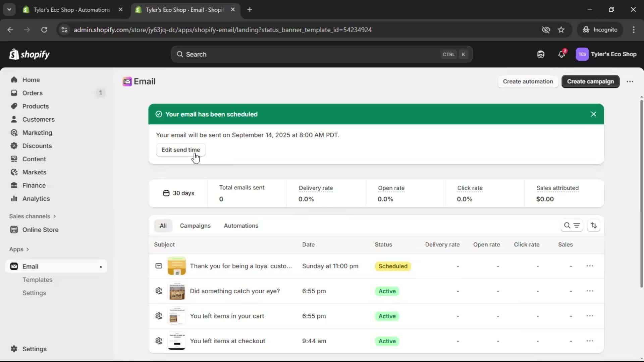Open settings gear for 'You left items in your cart'
This screenshot has height=362, width=644.
click(x=159, y=315)
